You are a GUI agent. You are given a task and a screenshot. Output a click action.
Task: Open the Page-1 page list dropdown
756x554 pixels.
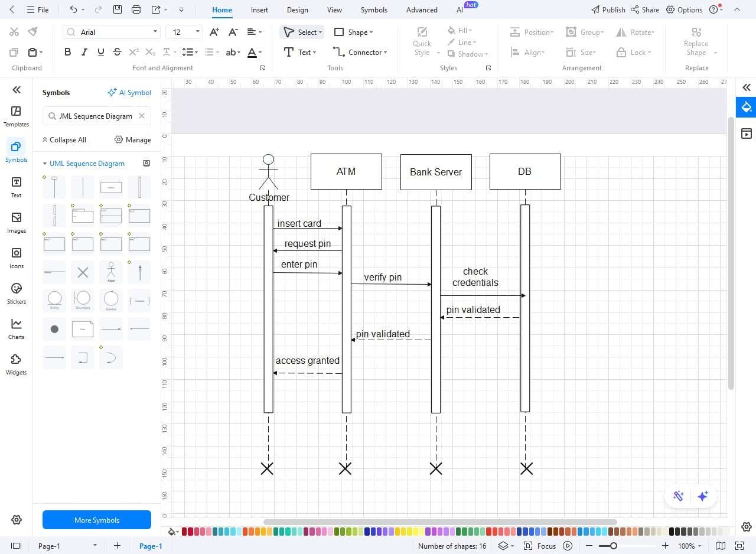94,546
